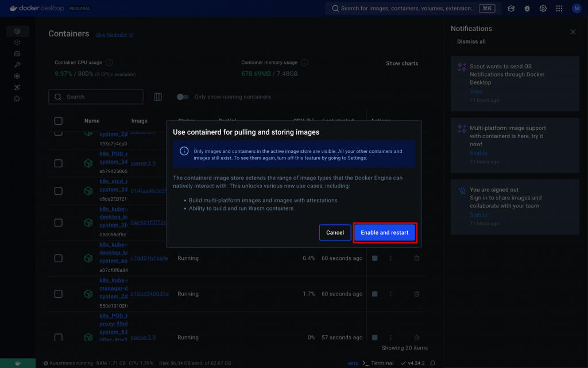Screen dimensions: 588x368
Task: Click the Showing 20 items text
Action: [x=405, y=348]
